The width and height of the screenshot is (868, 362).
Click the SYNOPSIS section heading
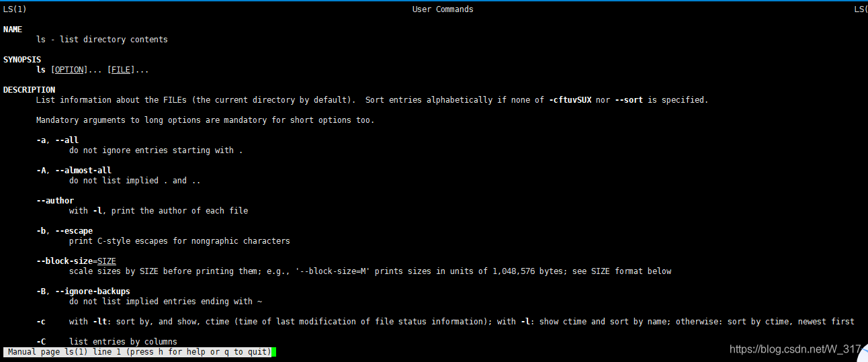tap(22, 60)
